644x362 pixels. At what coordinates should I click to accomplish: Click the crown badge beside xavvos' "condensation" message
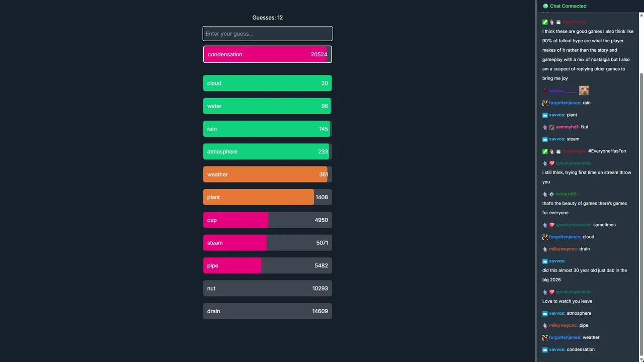(545, 350)
